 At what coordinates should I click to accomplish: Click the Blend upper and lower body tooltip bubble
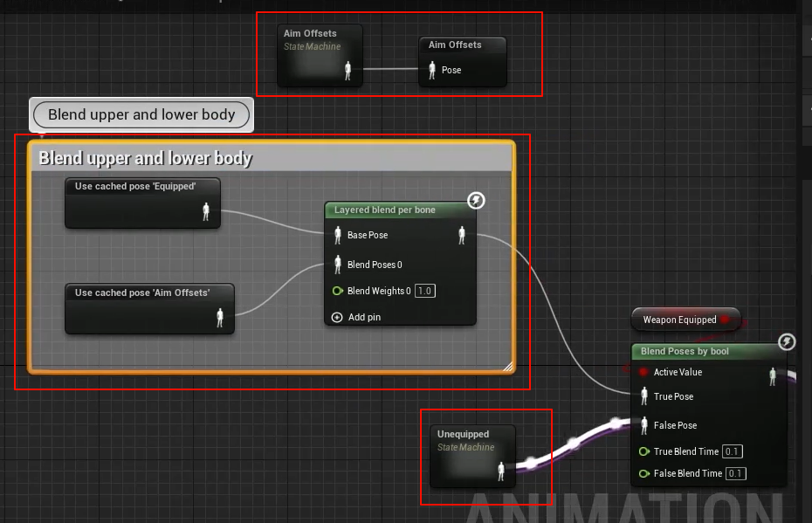(141, 114)
